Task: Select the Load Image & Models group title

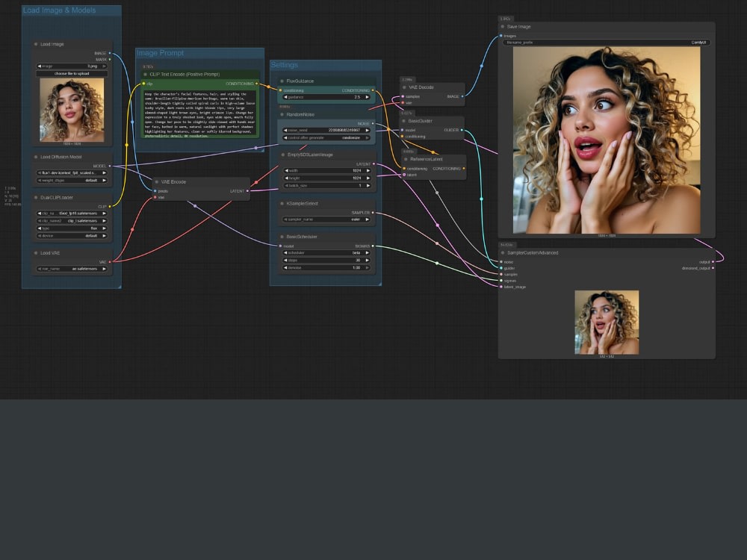Action: 60,10
